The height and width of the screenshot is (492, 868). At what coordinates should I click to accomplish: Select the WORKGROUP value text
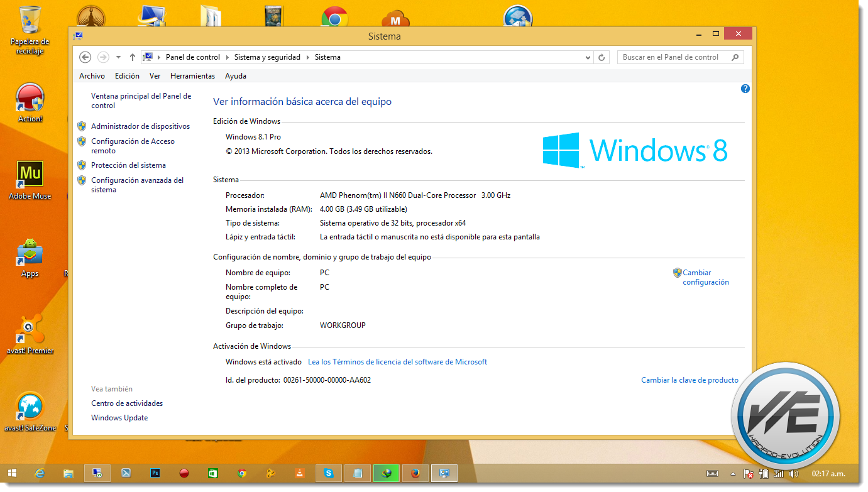click(343, 325)
